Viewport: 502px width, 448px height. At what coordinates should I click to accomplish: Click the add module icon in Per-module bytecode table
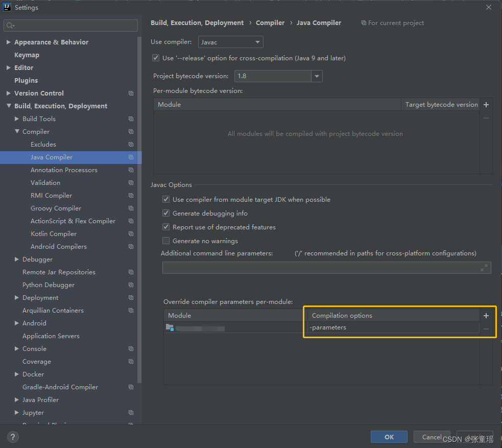(486, 104)
